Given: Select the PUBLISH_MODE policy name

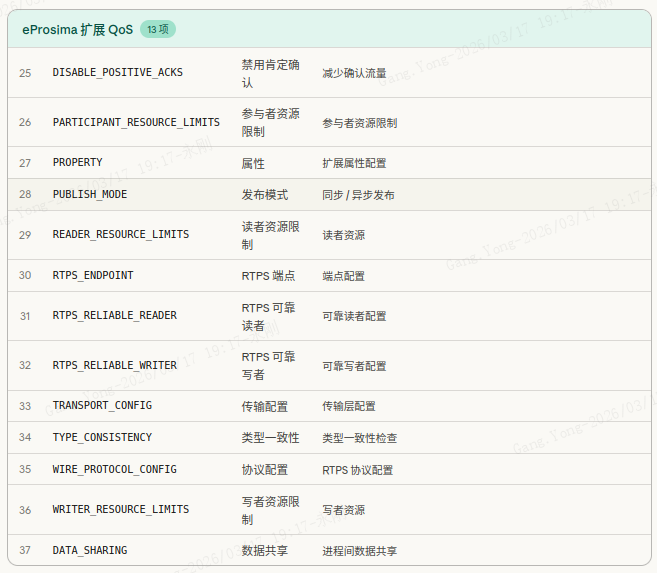Looking at the screenshot, I should (90, 194).
